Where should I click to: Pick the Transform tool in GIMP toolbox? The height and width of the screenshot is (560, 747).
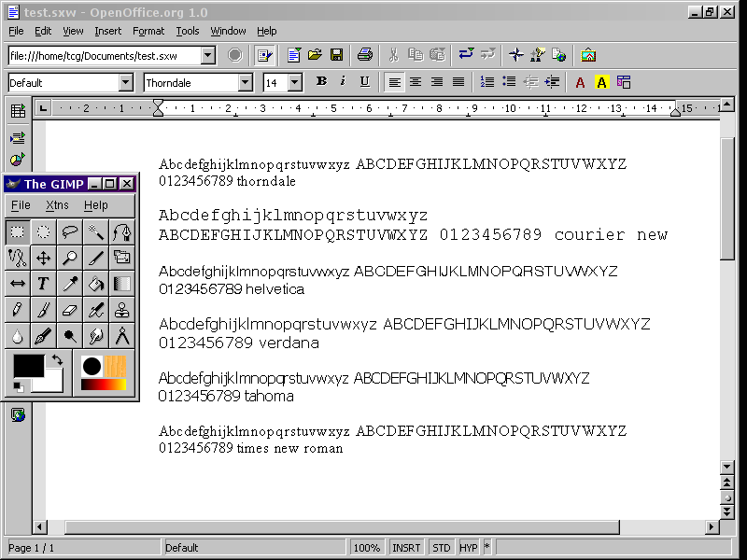tap(122, 259)
